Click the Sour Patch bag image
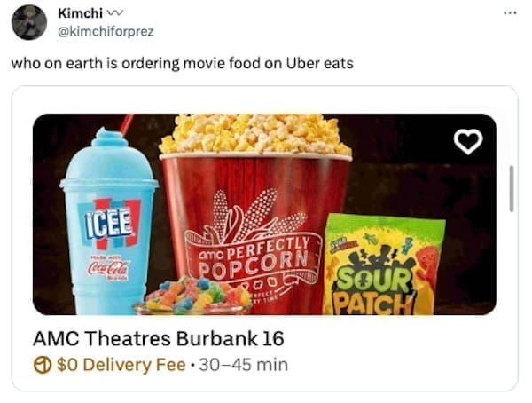 [x=383, y=265]
